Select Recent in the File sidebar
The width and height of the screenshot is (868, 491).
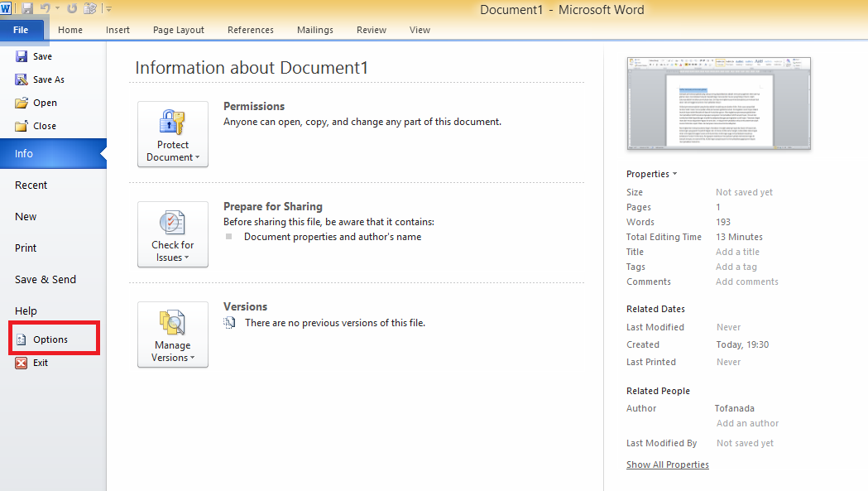(31, 185)
